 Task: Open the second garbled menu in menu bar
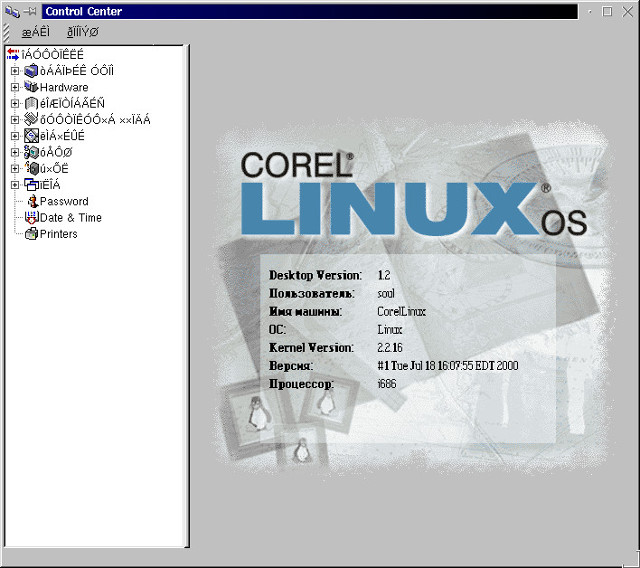point(83,32)
